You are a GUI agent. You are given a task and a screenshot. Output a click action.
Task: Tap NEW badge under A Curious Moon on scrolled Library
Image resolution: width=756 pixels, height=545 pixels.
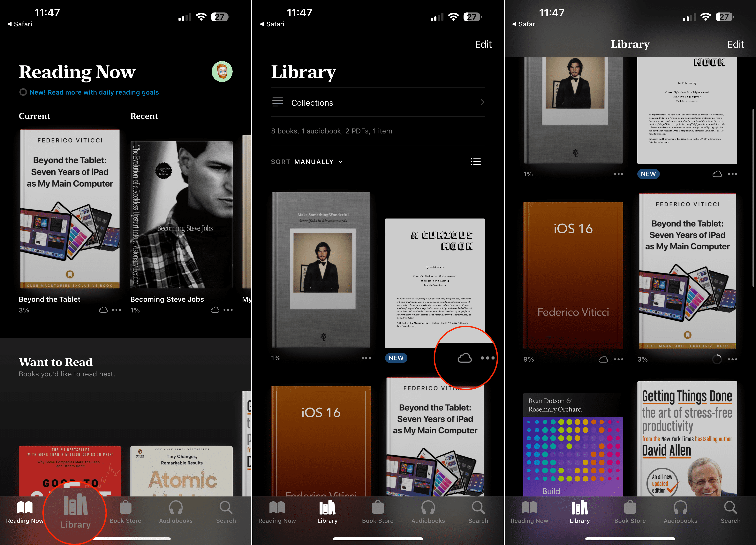(x=648, y=174)
